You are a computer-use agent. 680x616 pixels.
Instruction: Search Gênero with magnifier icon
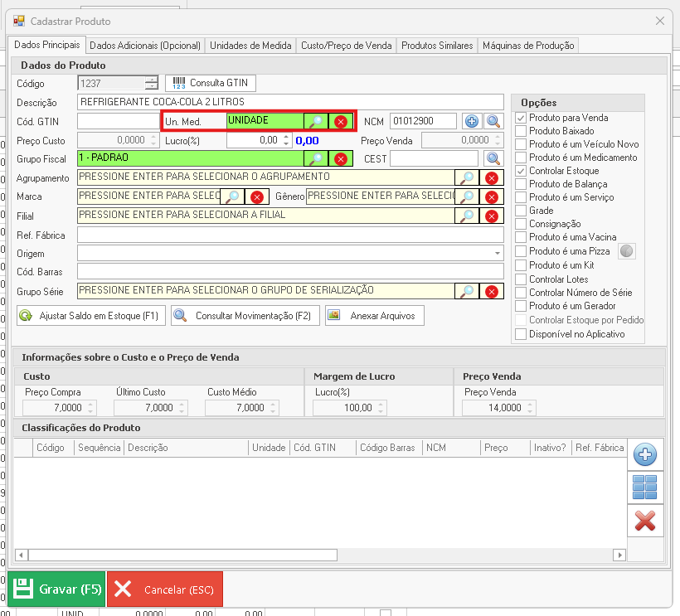(x=467, y=196)
